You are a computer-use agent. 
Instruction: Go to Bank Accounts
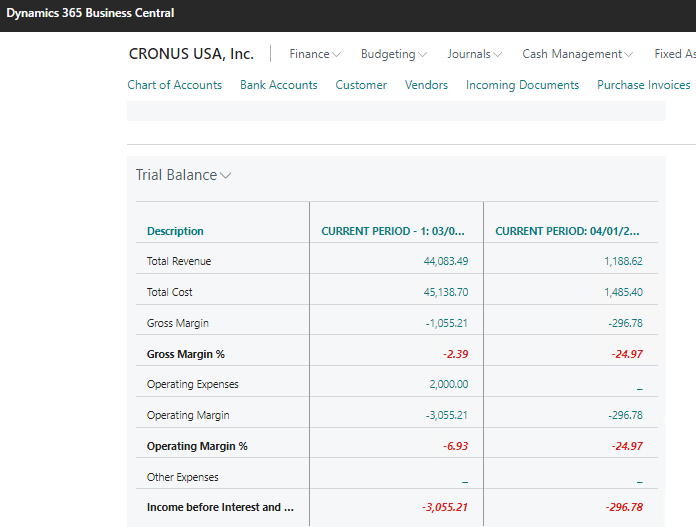point(278,85)
